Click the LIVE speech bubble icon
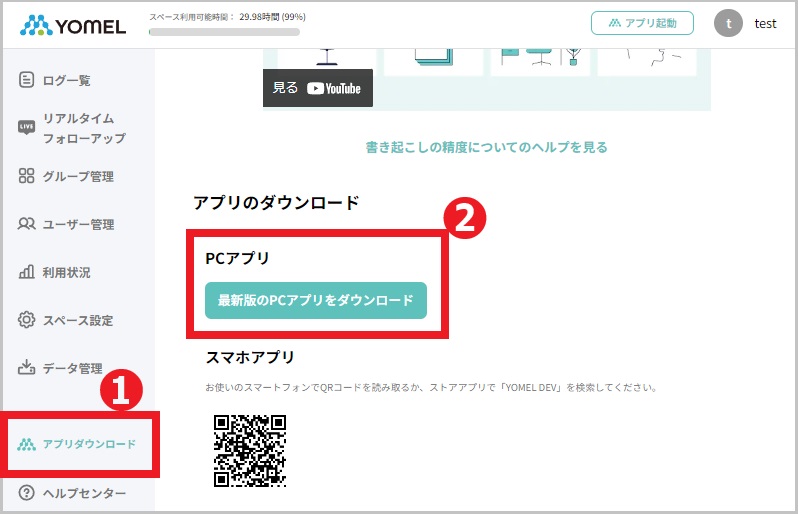Viewport: 798px width, 514px height. [26, 127]
